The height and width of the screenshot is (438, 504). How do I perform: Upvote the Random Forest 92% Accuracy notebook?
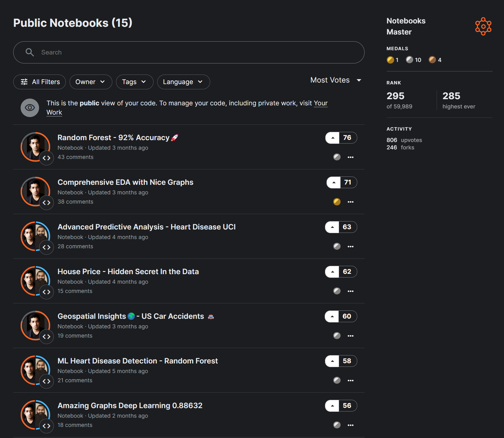click(x=332, y=138)
